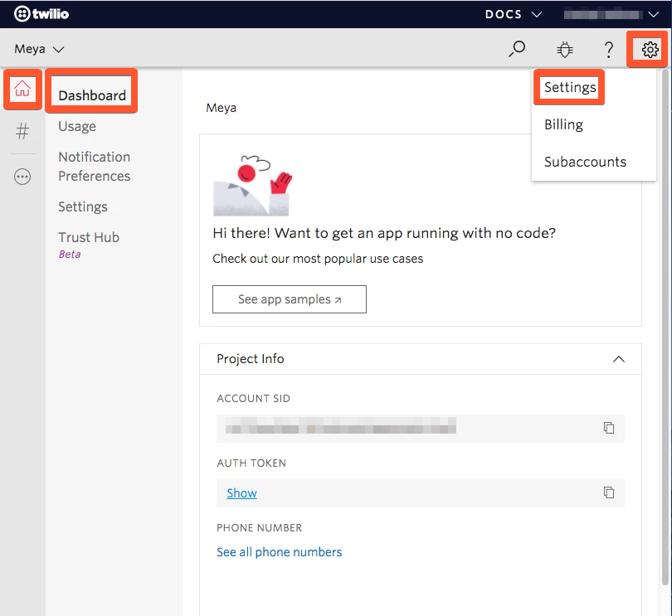Open Usage in sidebar

point(77,126)
